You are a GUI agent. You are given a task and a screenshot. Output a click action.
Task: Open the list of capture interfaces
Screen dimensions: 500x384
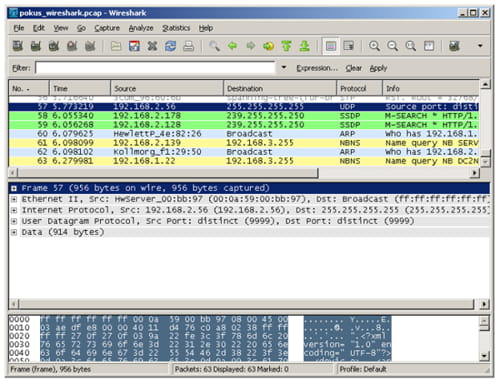(x=18, y=46)
